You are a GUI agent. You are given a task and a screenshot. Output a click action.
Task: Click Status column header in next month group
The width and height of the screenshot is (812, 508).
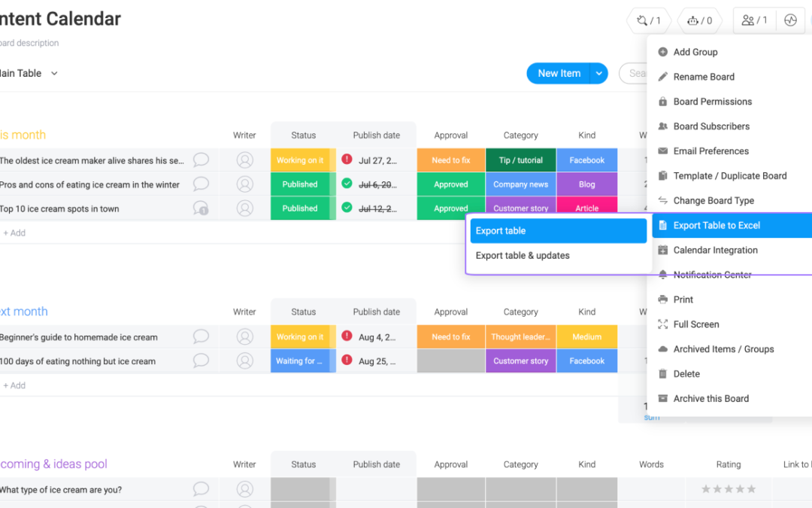(304, 312)
